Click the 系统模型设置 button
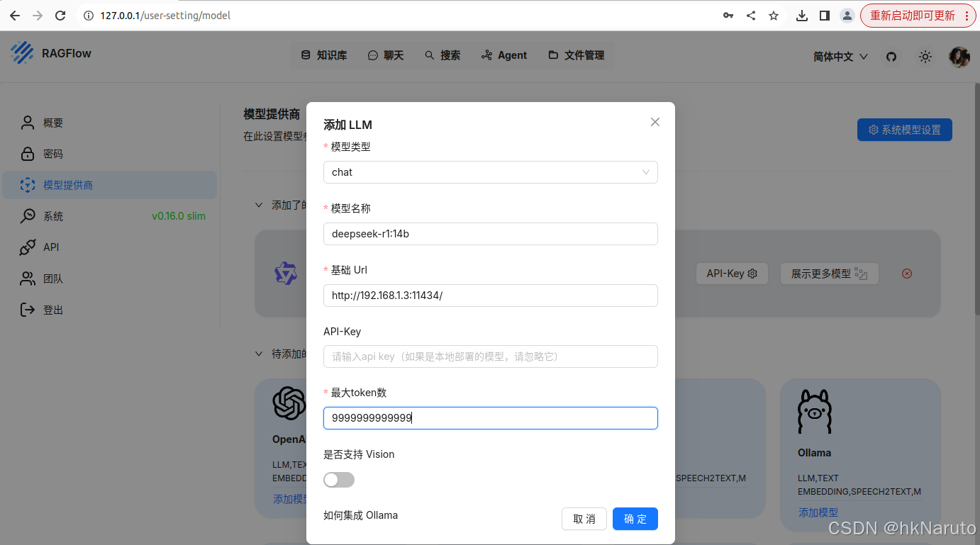The width and height of the screenshot is (980, 545). coord(905,130)
